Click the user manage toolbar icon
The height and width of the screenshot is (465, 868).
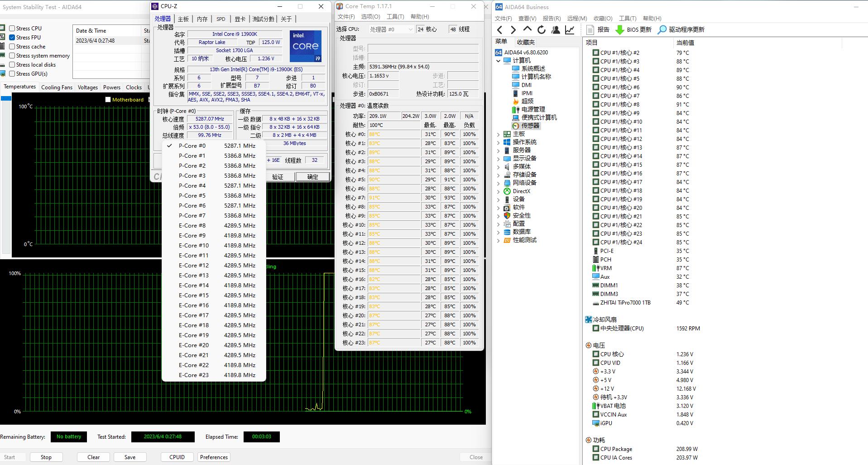click(x=556, y=30)
